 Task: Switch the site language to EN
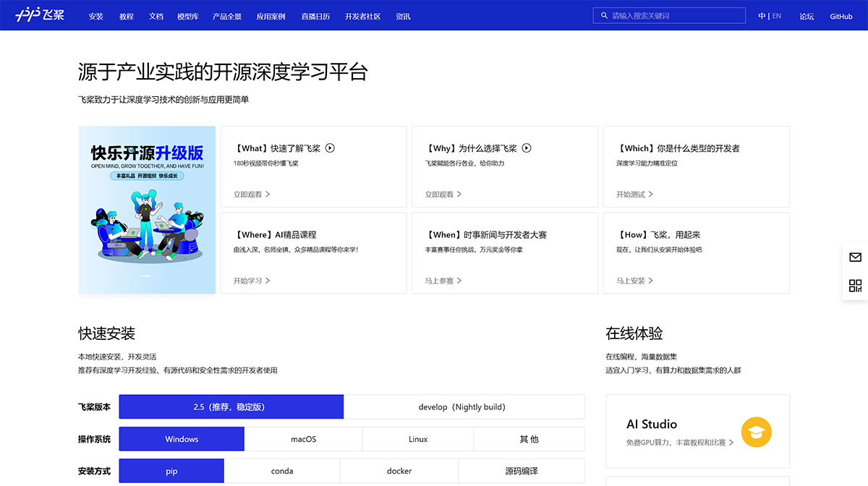tap(776, 14)
